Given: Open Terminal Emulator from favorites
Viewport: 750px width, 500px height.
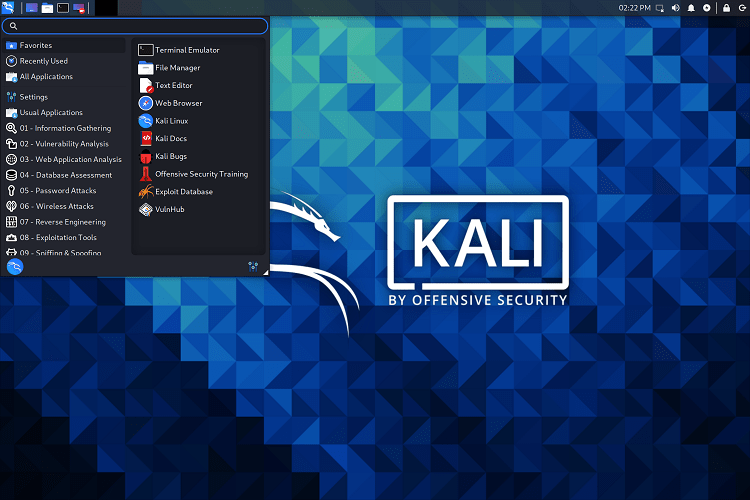Looking at the screenshot, I should [199, 50].
